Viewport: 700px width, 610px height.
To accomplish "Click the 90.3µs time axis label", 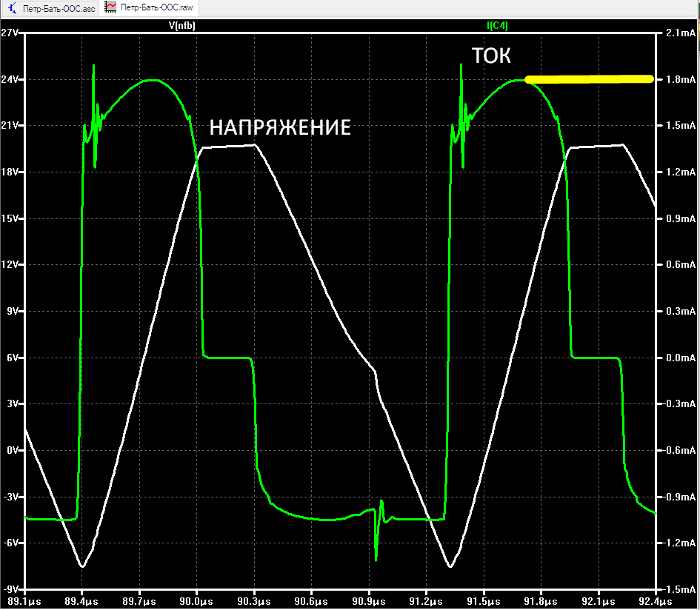I will point(254,602).
